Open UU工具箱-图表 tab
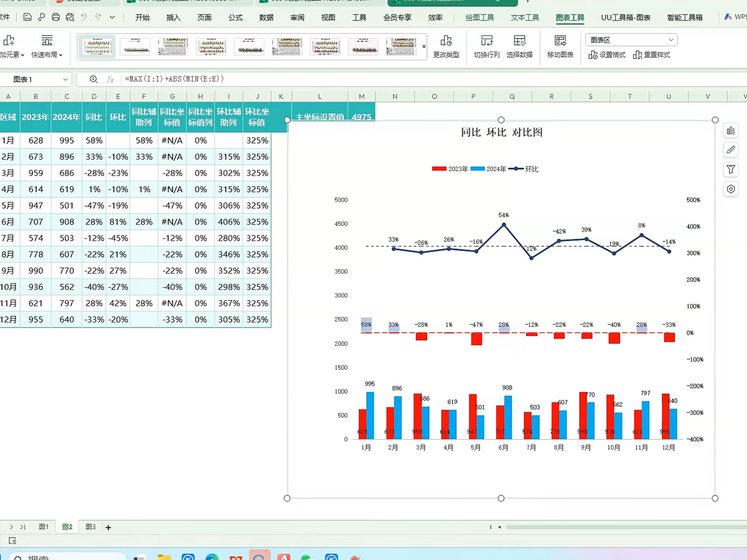The image size is (747, 560). point(626,18)
